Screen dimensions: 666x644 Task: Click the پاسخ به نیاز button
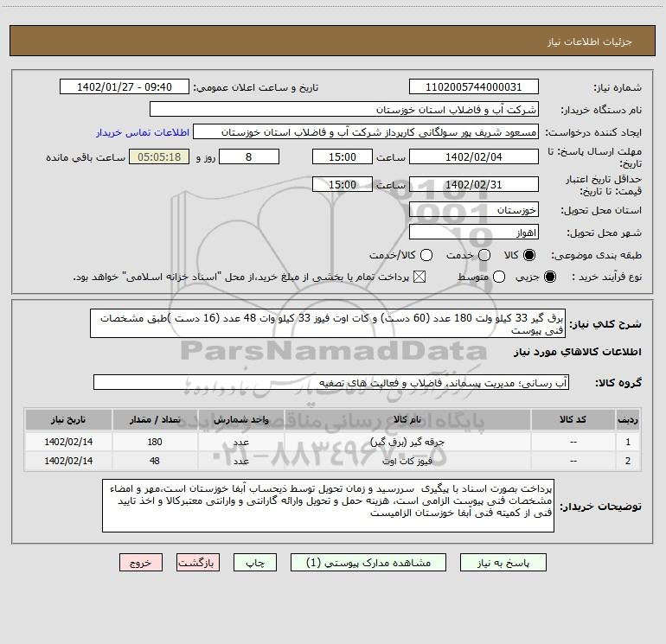pyautogui.click(x=503, y=563)
